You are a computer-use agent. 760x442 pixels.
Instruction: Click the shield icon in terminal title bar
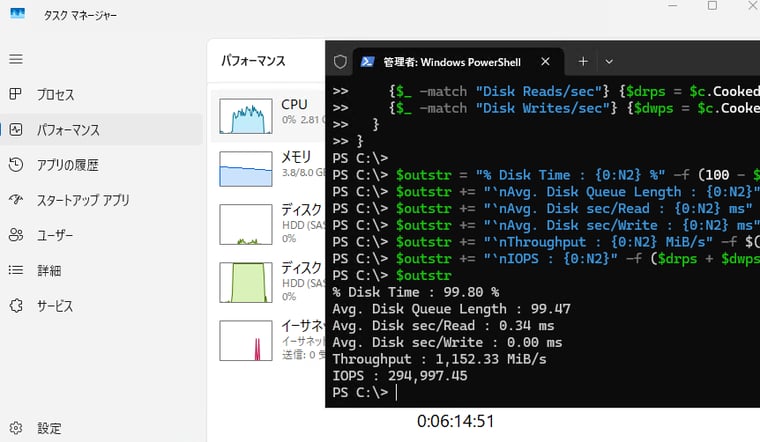click(340, 62)
